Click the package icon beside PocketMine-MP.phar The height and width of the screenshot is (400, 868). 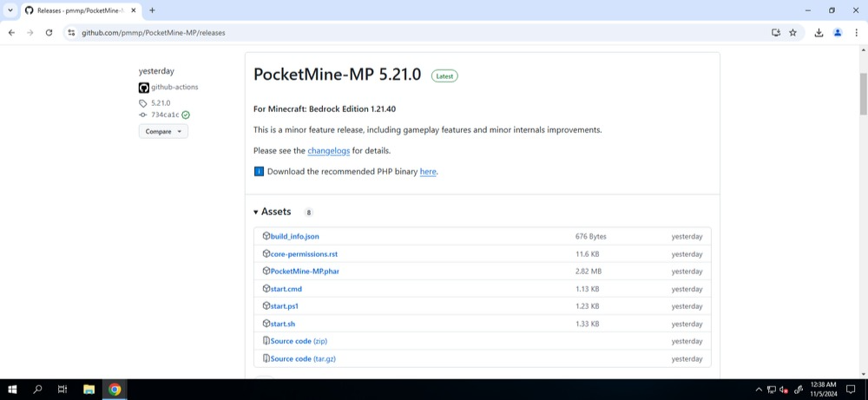266,271
